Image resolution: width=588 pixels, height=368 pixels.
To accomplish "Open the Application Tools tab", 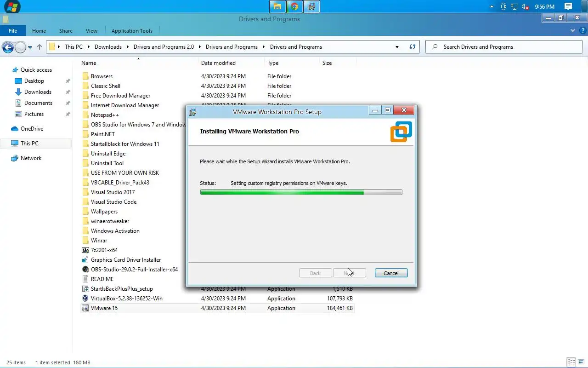I will (x=132, y=31).
